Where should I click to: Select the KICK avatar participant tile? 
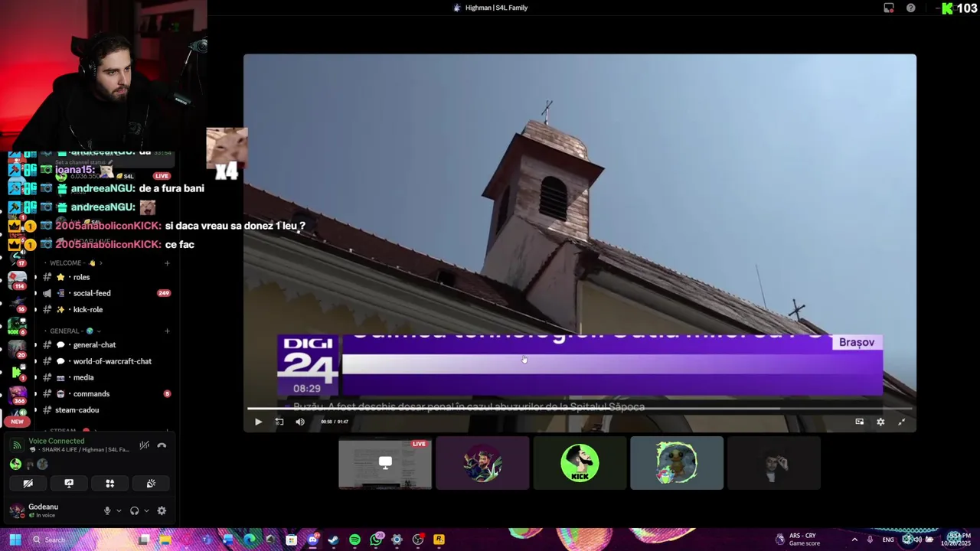tap(580, 463)
